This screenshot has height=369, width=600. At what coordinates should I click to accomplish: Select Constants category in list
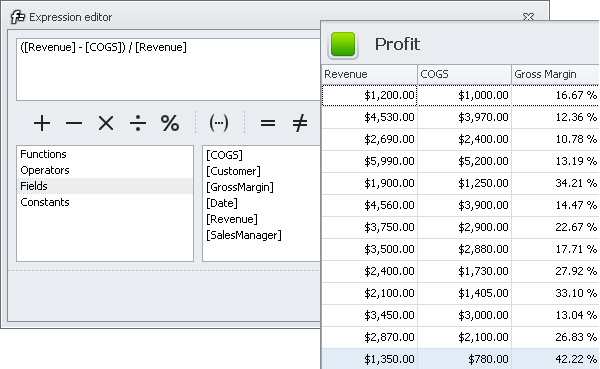click(x=105, y=202)
